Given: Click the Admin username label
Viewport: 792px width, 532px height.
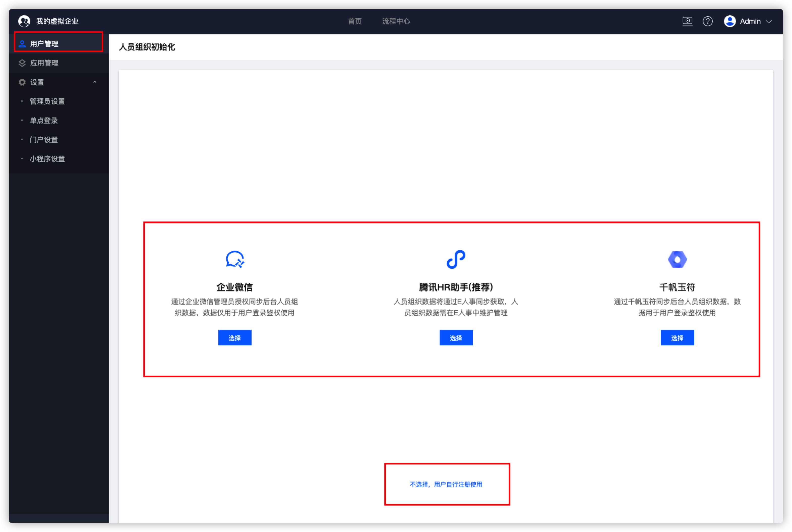Looking at the screenshot, I should [750, 21].
